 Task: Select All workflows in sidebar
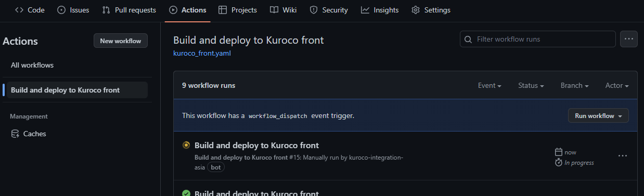coord(32,65)
